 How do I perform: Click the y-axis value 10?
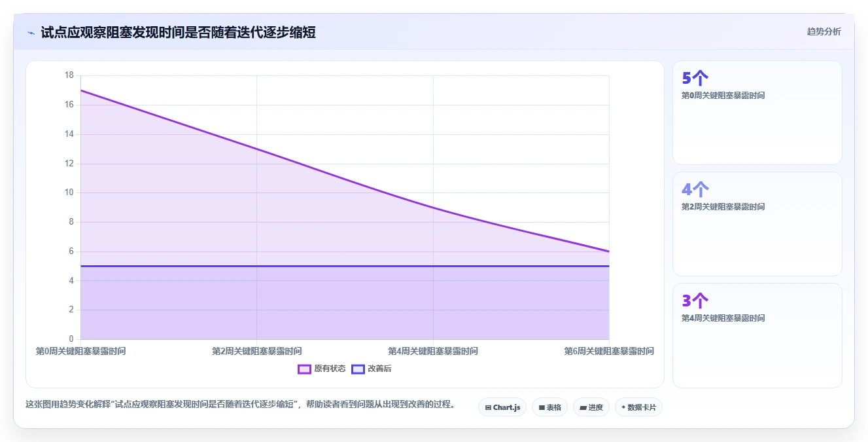[69, 193]
